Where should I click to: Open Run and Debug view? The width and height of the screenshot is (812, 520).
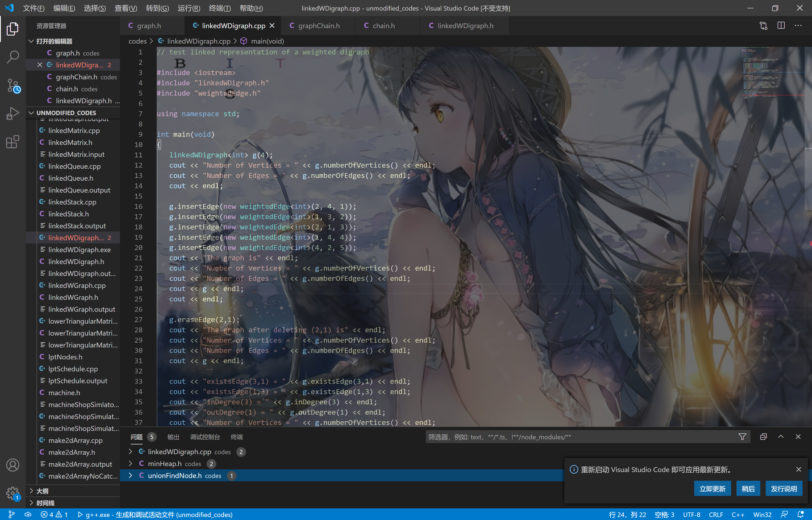pos(12,113)
